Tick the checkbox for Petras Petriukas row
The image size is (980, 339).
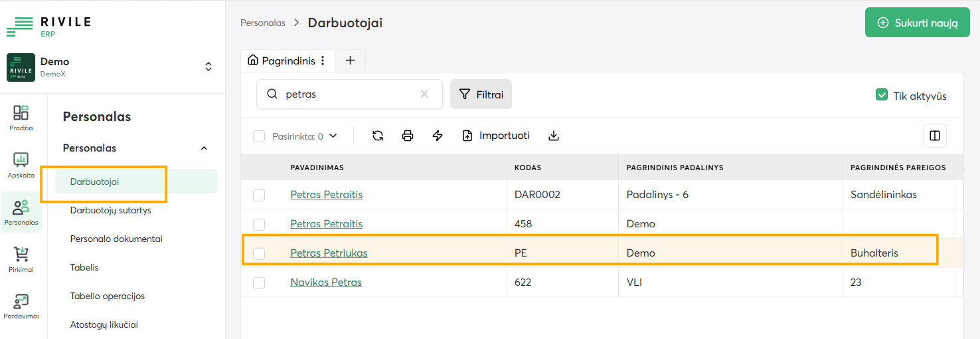pos(259,253)
